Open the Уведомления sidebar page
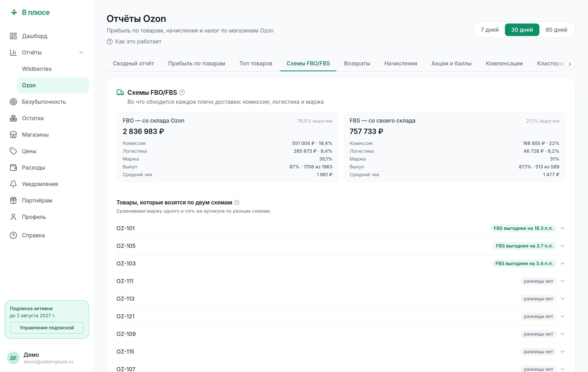Screen dimensions: 588x372 point(47,184)
